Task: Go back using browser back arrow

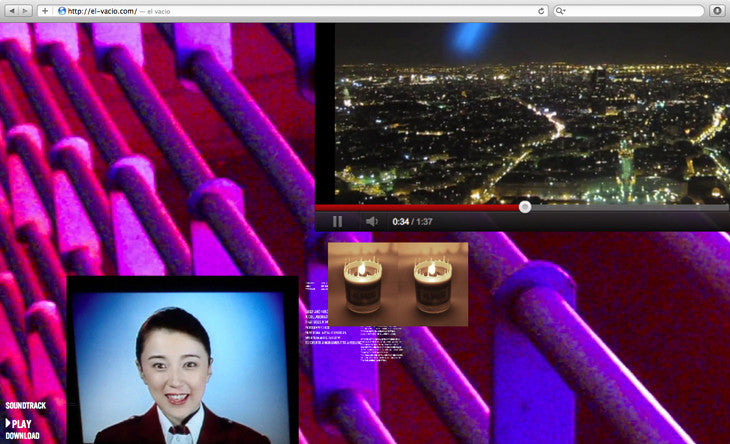Action: (x=11, y=11)
